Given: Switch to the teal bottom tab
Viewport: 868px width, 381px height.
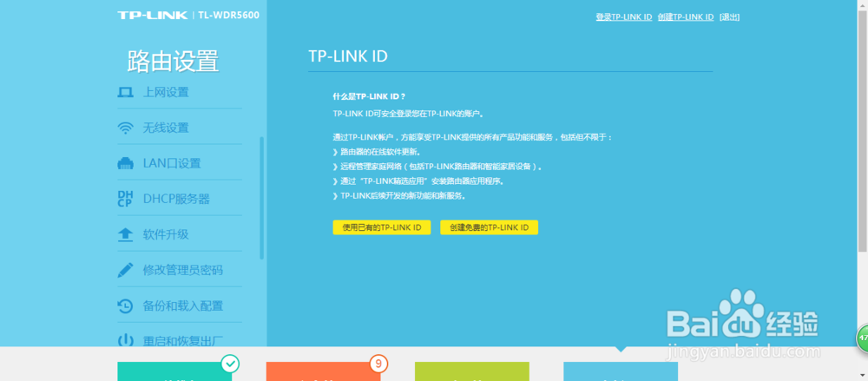Looking at the screenshot, I should [174, 371].
